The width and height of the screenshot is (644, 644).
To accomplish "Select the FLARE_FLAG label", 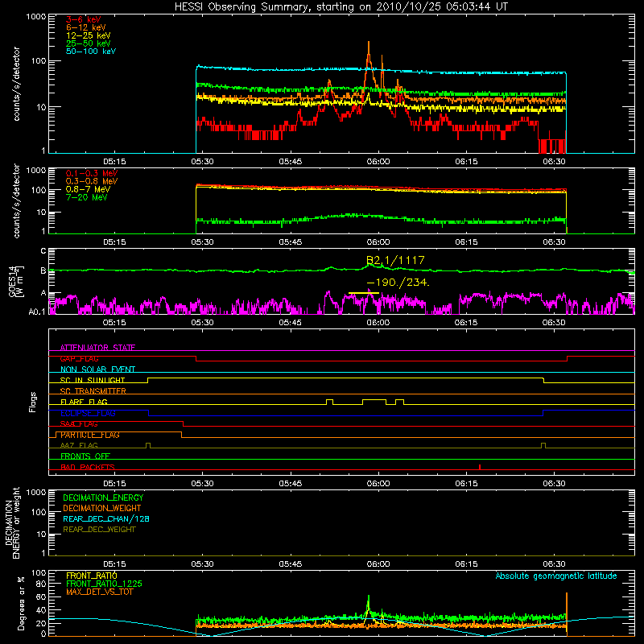I will pyautogui.click(x=84, y=402).
